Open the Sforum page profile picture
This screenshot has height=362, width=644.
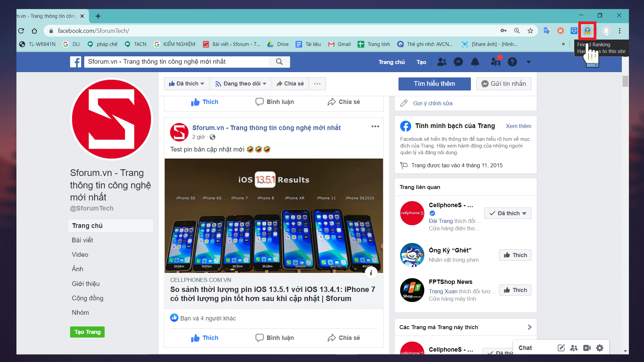(x=111, y=119)
